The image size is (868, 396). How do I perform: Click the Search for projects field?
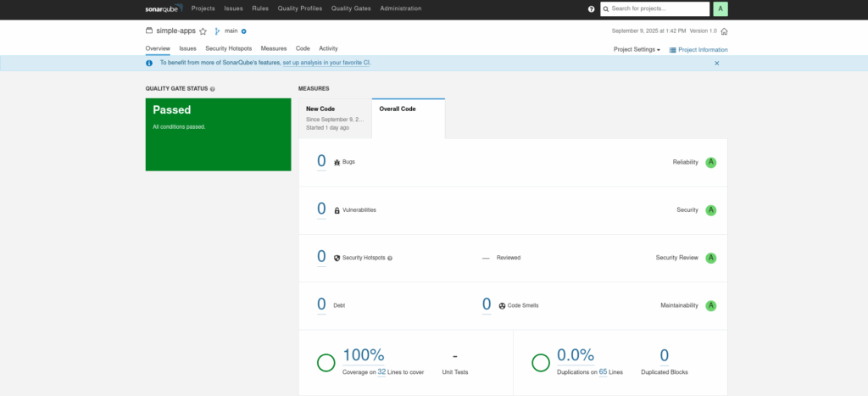659,8
